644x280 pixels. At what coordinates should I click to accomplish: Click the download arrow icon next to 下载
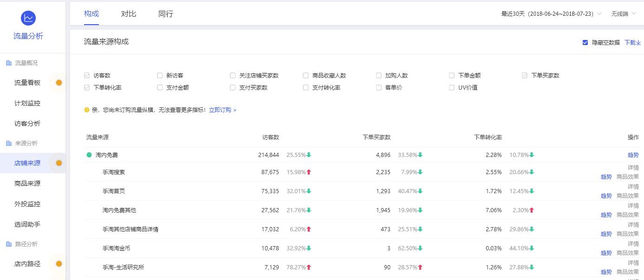[638, 42]
